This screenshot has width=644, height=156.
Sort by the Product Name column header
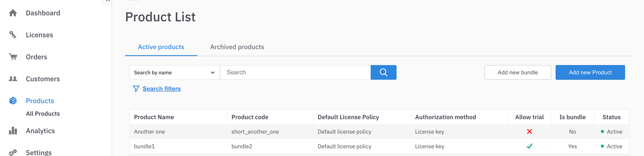click(x=154, y=117)
